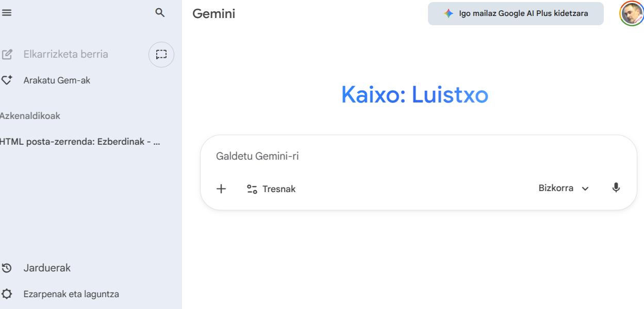The width and height of the screenshot is (644, 309).
Task: Click Igo mailaz Google AI Plus kidetzara
Action: pos(516,13)
